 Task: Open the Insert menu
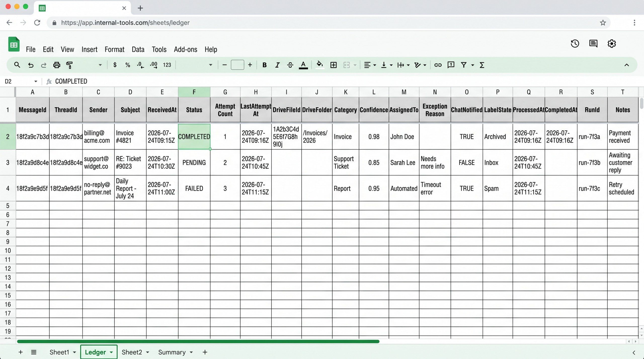[x=89, y=49]
